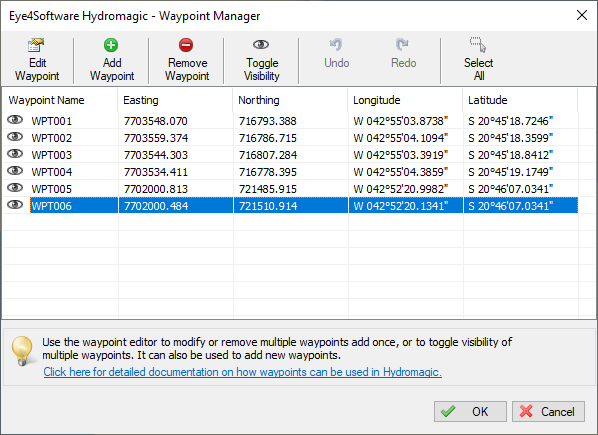Toggle the eye icon beside WPT006
This screenshot has height=435, width=598.
coord(15,205)
